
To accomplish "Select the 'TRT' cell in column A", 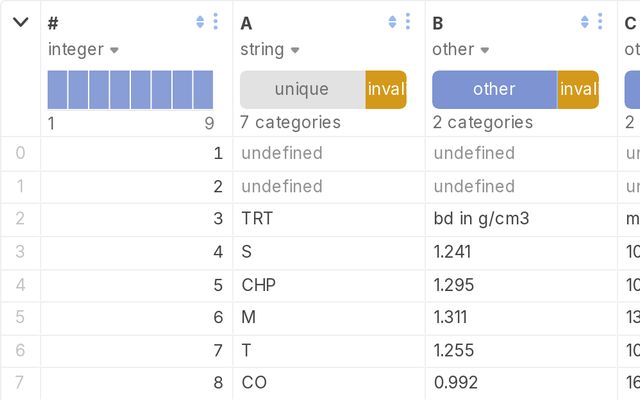I will tap(328, 219).
